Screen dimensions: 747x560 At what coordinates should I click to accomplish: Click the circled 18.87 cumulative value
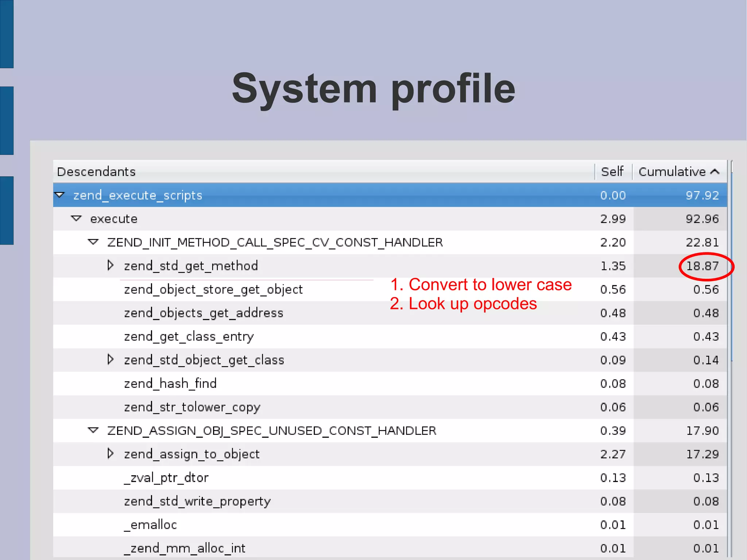703,266
